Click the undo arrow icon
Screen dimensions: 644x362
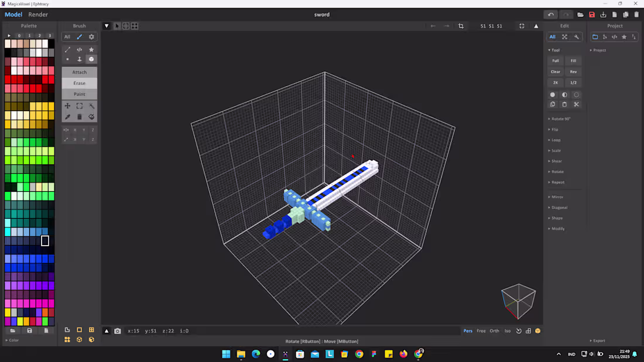(x=551, y=15)
